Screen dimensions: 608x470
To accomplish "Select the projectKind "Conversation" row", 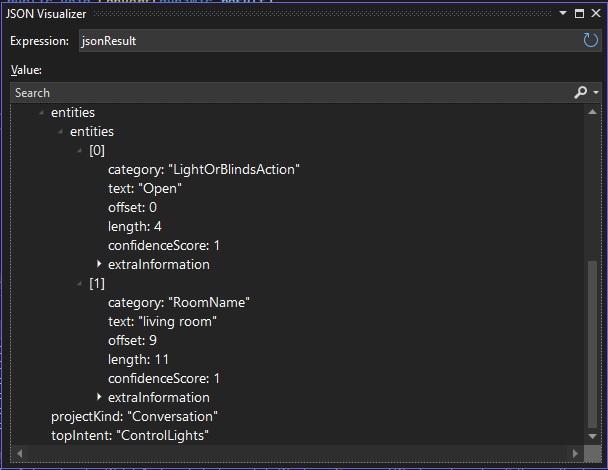I will (134, 417).
